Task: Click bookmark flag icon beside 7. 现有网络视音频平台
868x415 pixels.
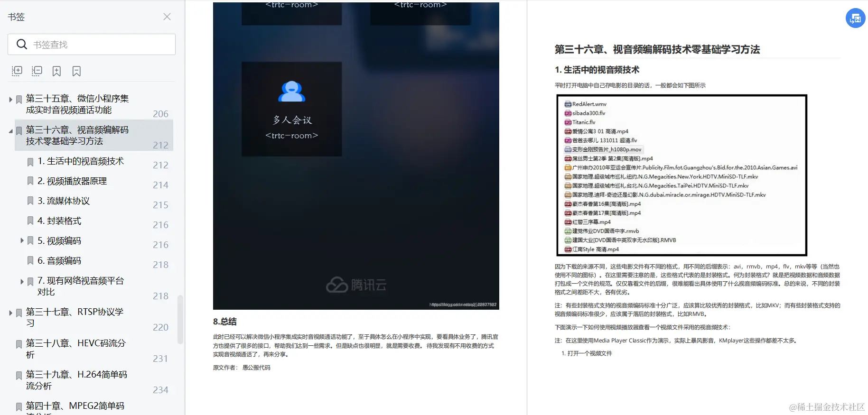Action: (30, 282)
